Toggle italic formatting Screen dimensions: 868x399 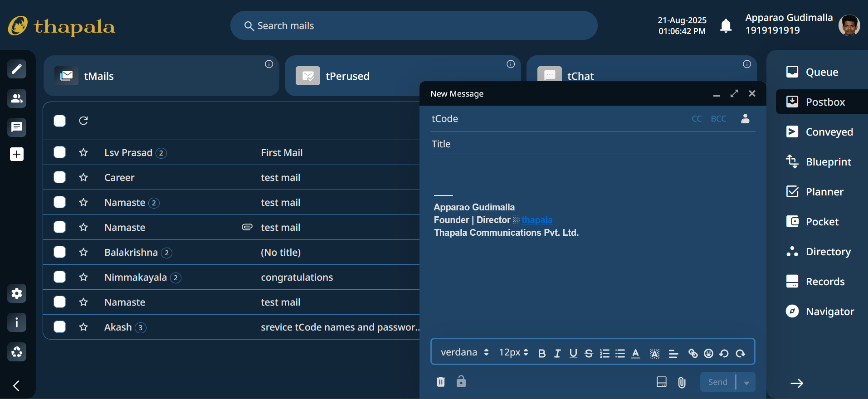tap(557, 354)
